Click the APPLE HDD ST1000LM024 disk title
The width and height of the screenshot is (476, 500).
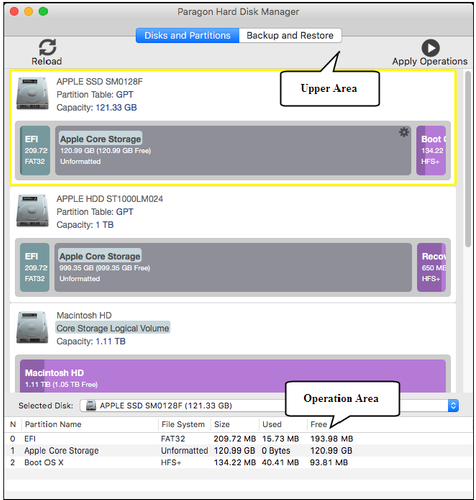point(110,199)
